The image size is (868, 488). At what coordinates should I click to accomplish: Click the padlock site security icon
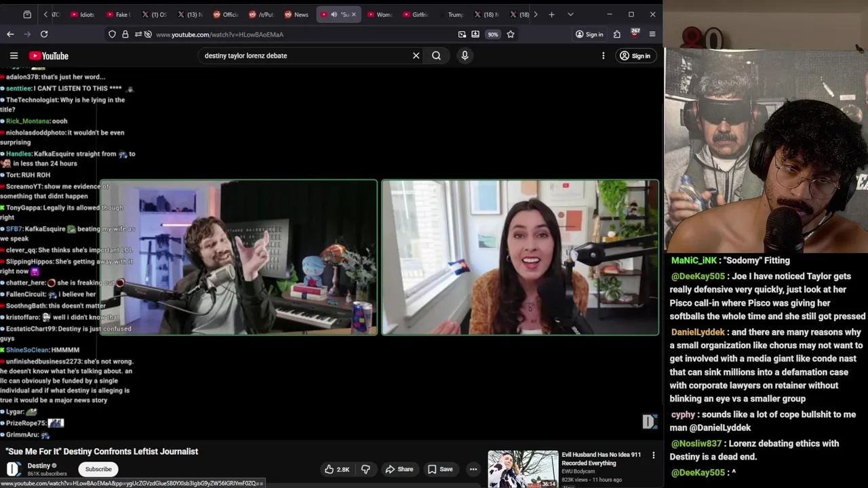125,35
